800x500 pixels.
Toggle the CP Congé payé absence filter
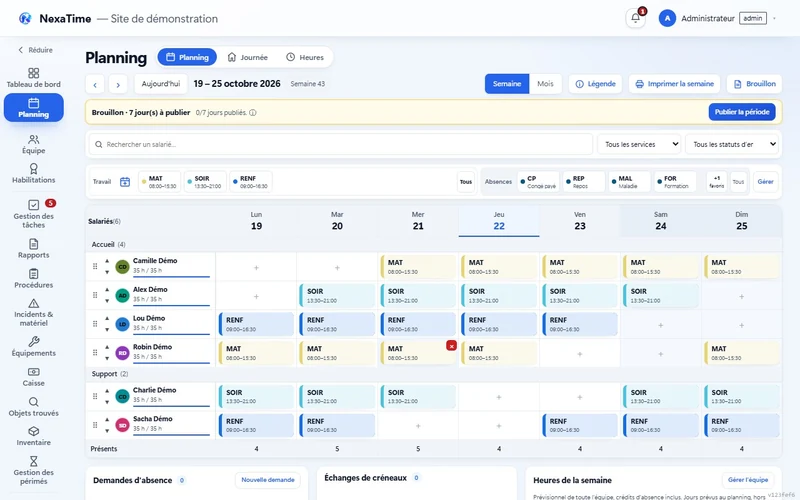[x=538, y=182]
